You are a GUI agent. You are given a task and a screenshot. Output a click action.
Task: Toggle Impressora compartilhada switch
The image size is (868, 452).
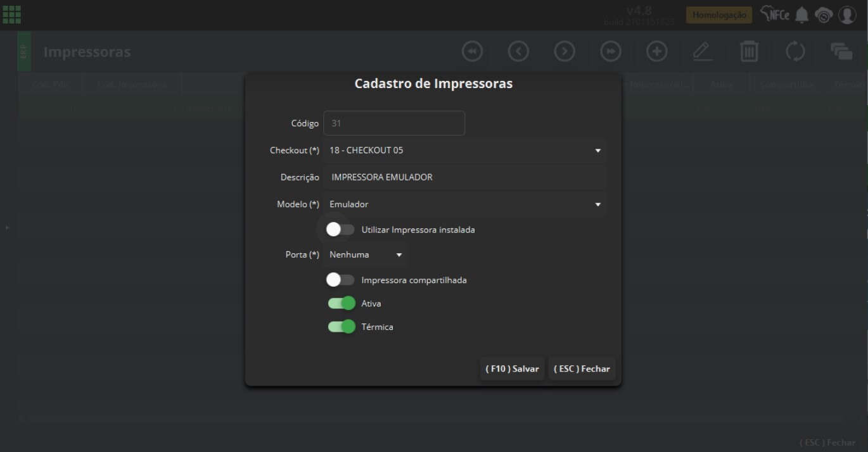coord(340,280)
